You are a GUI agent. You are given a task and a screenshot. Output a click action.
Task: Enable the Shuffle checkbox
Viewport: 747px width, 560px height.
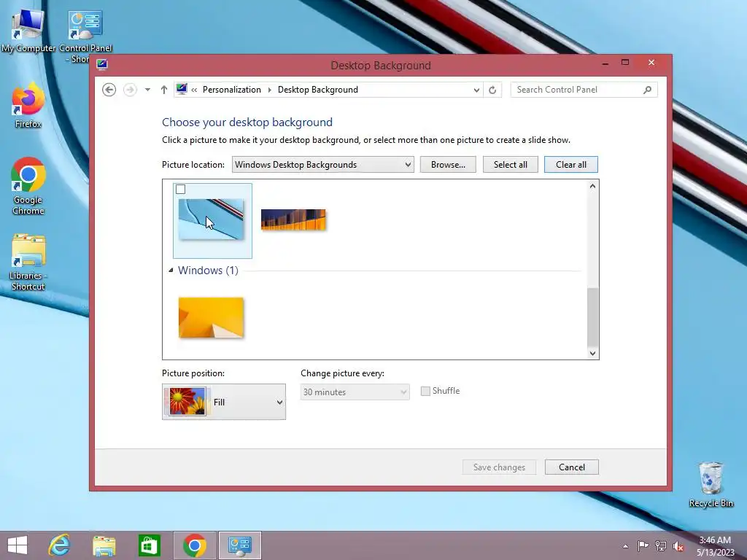click(425, 391)
